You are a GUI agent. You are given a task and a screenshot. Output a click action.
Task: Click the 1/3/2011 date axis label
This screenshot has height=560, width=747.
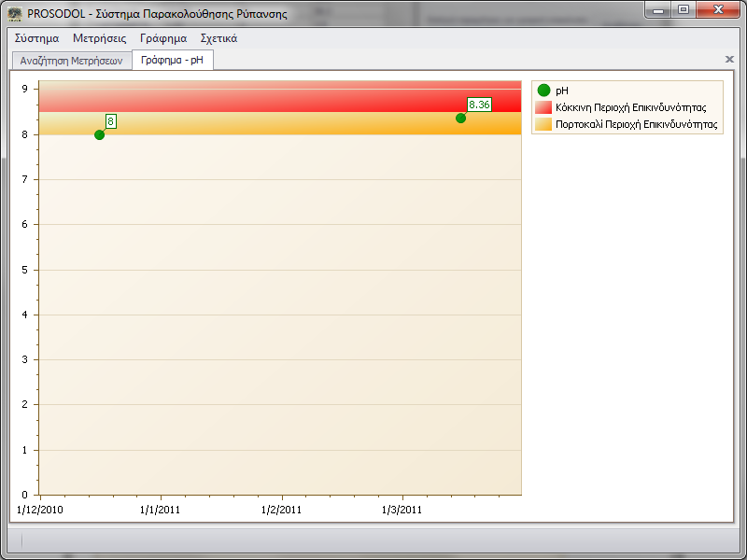(402, 510)
